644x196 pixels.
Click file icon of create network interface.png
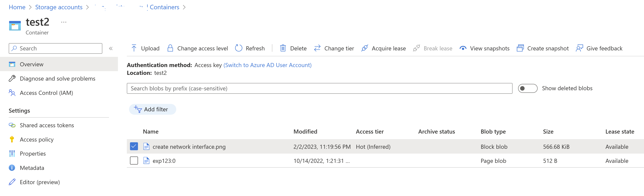tap(147, 147)
